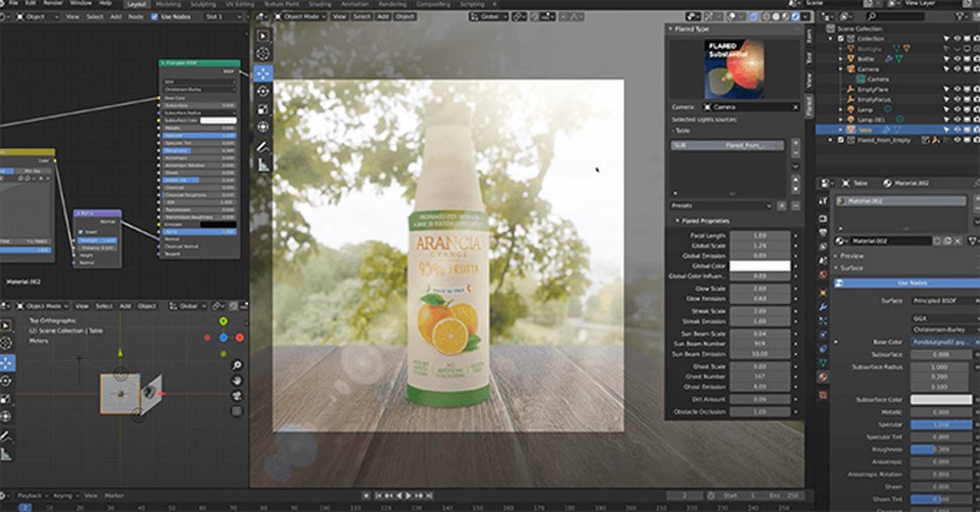The height and width of the screenshot is (512, 980).
Task: Open the Presets dropdown in Flared panel
Action: tap(721, 205)
